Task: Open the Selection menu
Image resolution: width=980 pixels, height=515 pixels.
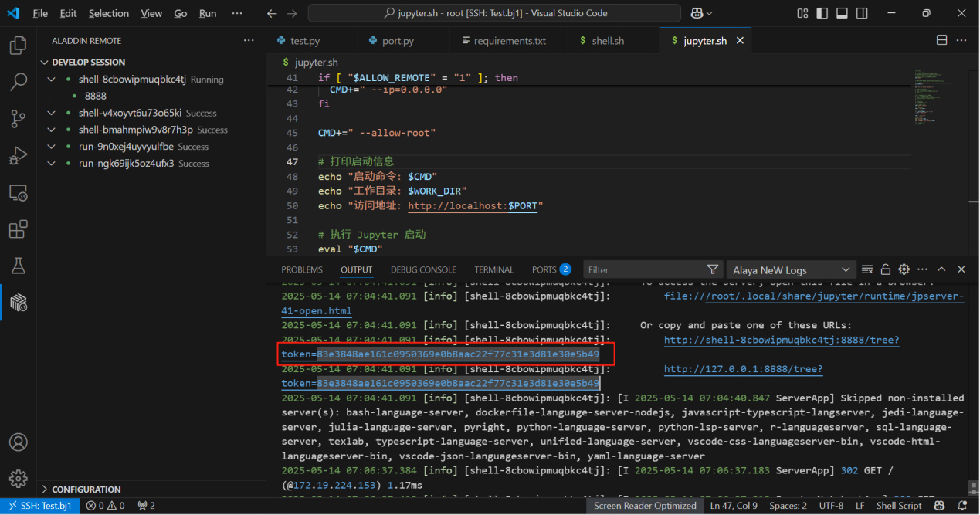Action: coord(109,14)
